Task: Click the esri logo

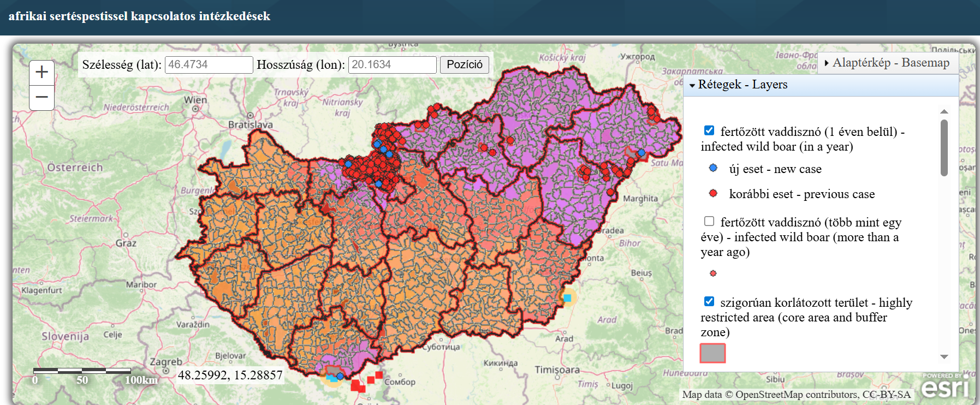Action: pyautogui.click(x=946, y=387)
